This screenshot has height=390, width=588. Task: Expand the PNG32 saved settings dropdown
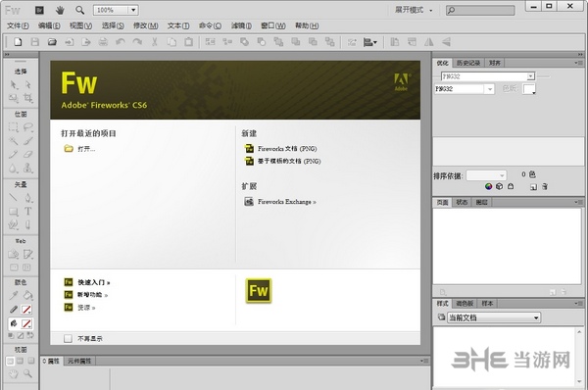click(530, 76)
